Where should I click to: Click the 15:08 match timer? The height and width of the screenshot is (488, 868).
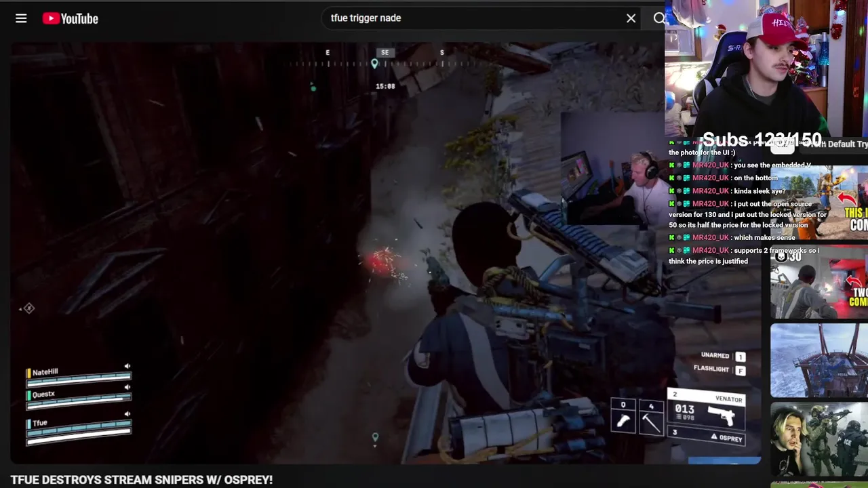click(x=385, y=87)
